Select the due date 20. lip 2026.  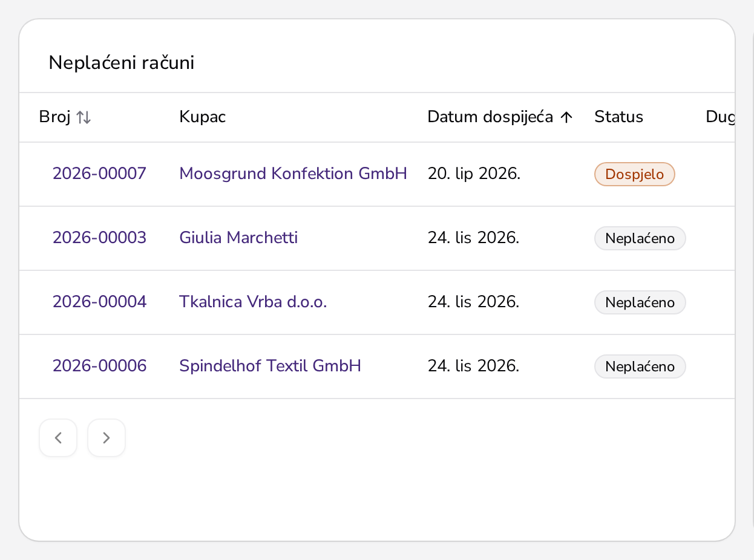pos(474,174)
